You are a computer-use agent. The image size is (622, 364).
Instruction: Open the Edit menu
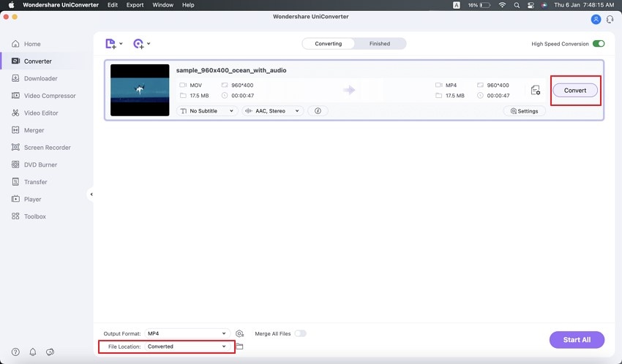(113, 5)
